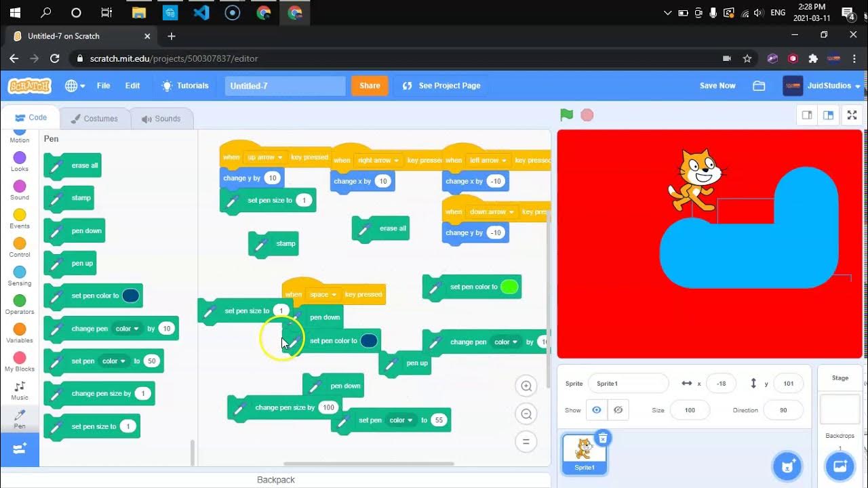Open File Explorer from the taskbar
The image size is (868, 488).
138,12
